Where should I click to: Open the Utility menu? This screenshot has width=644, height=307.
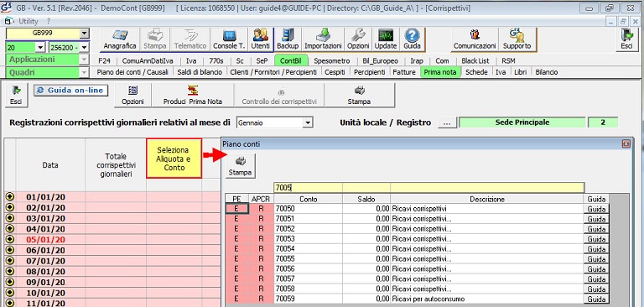pos(29,21)
